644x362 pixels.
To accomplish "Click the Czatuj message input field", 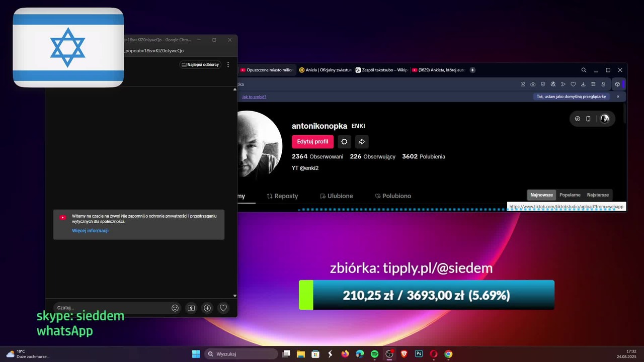I will coord(111,308).
